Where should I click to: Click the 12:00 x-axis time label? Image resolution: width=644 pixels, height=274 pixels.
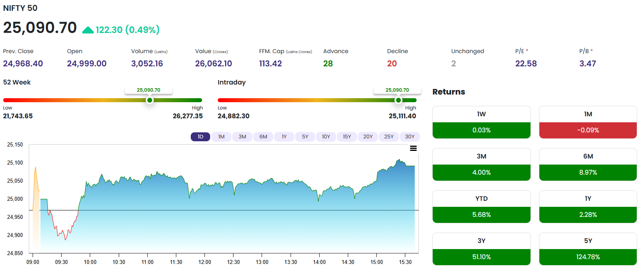(205, 262)
